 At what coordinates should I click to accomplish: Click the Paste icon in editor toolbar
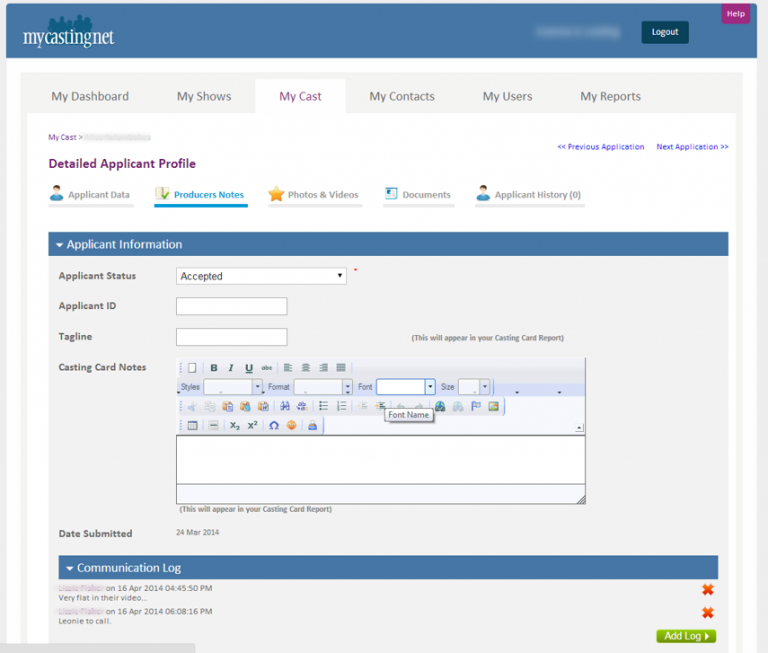click(227, 406)
